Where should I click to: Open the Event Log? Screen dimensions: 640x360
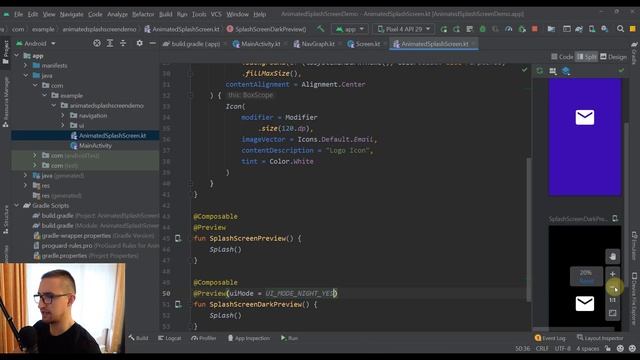(x=550, y=338)
